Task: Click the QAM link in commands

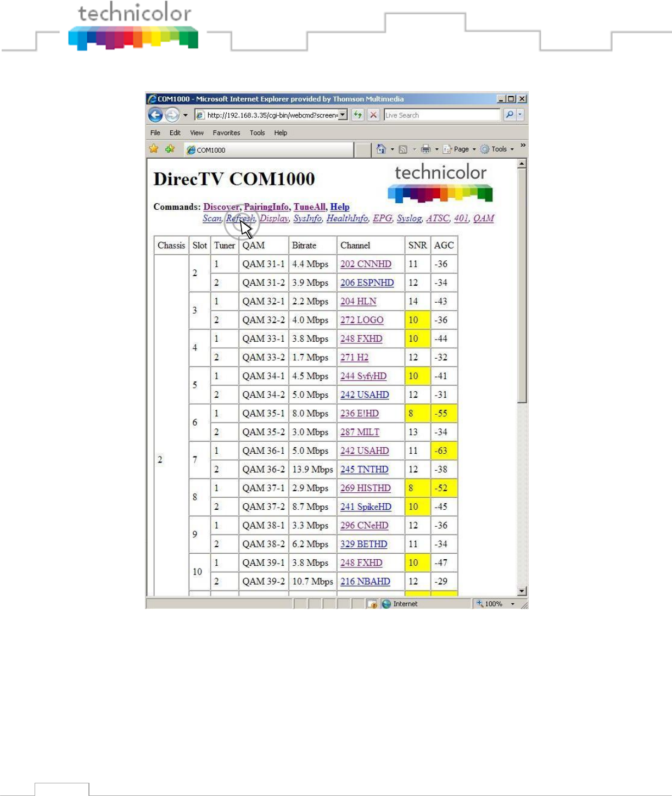Action: (484, 219)
